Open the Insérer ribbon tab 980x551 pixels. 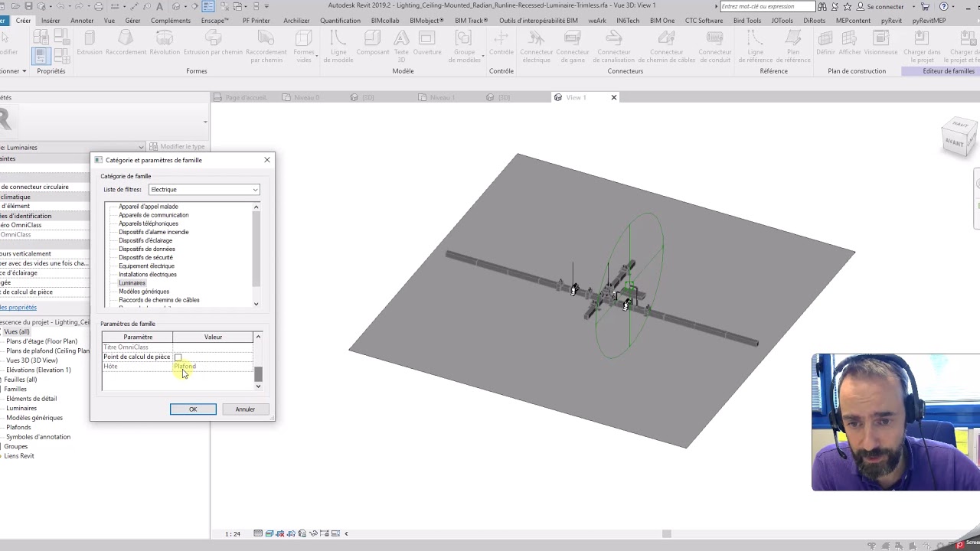pyautogui.click(x=51, y=21)
